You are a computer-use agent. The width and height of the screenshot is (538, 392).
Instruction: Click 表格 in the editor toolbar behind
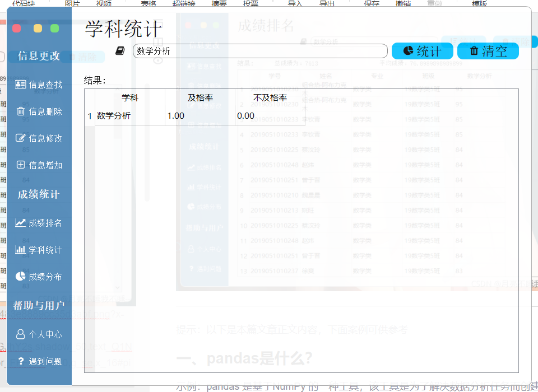[149, 3]
